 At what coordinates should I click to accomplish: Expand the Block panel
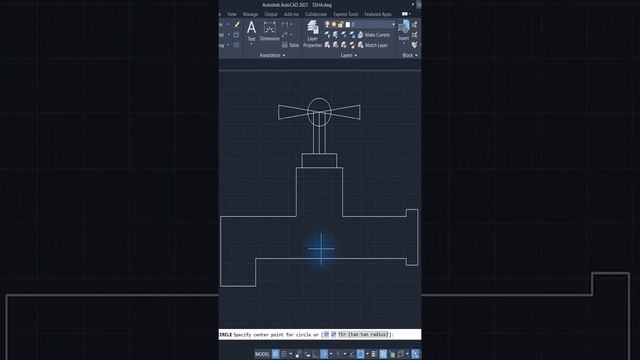click(x=410, y=55)
